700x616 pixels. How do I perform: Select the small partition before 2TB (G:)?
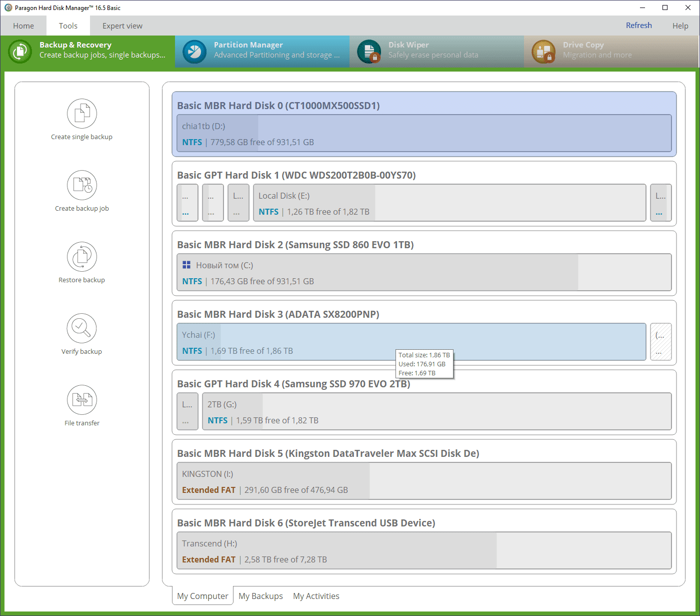point(187,411)
